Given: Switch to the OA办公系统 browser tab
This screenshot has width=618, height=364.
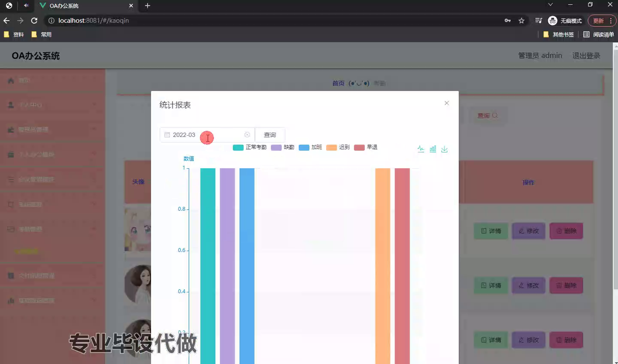Looking at the screenshot, I should click(86, 6).
